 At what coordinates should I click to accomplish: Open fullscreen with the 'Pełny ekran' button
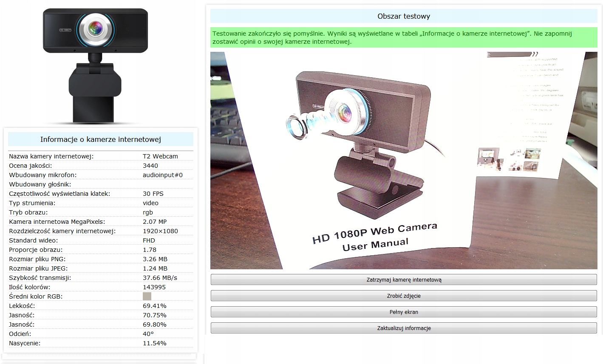pyautogui.click(x=404, y=312)
